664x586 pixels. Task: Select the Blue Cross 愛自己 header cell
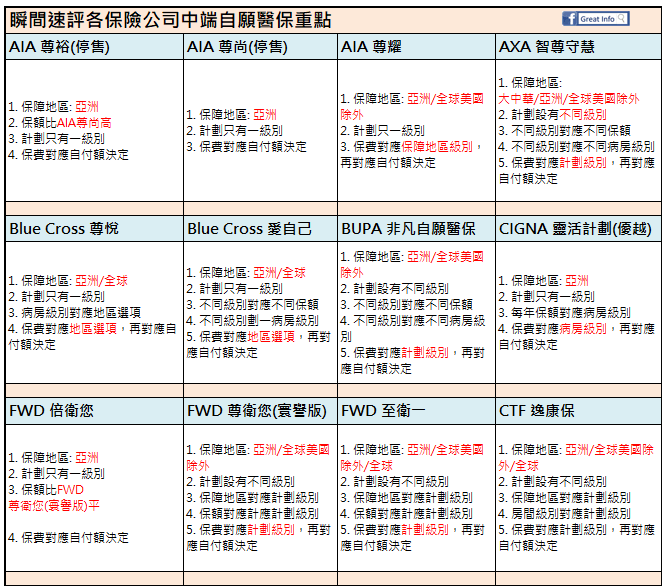[260, 229]
